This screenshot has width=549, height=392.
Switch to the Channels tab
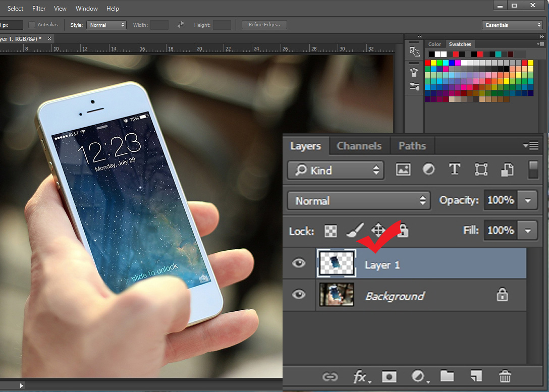(x=359, y=145)
